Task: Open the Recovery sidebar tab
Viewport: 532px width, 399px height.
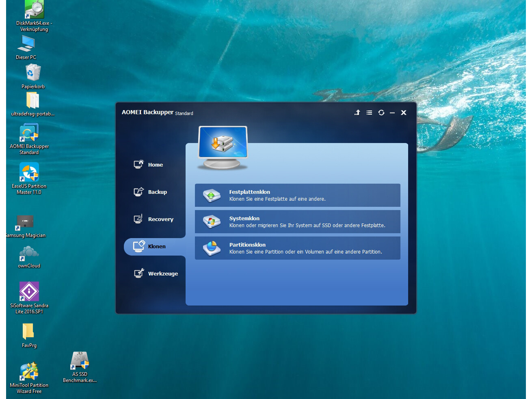Action: tap(154, 219)
